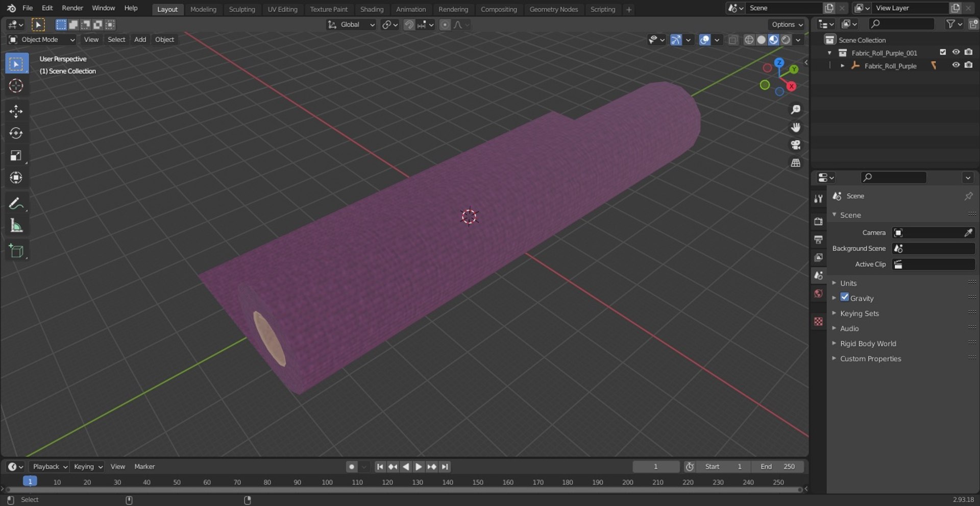
Task: Play the animation forward
Action: (x=419, y=467)
